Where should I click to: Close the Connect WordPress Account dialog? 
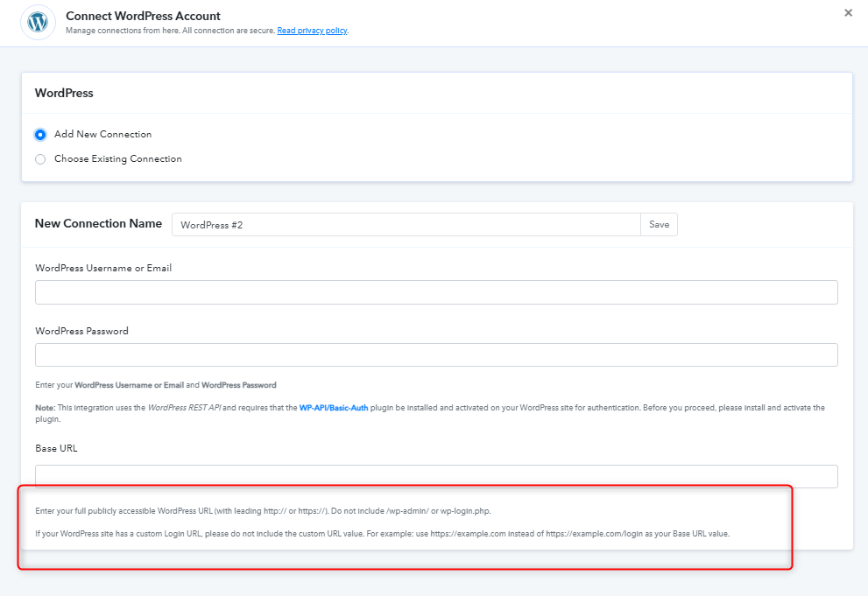[848, 13]
